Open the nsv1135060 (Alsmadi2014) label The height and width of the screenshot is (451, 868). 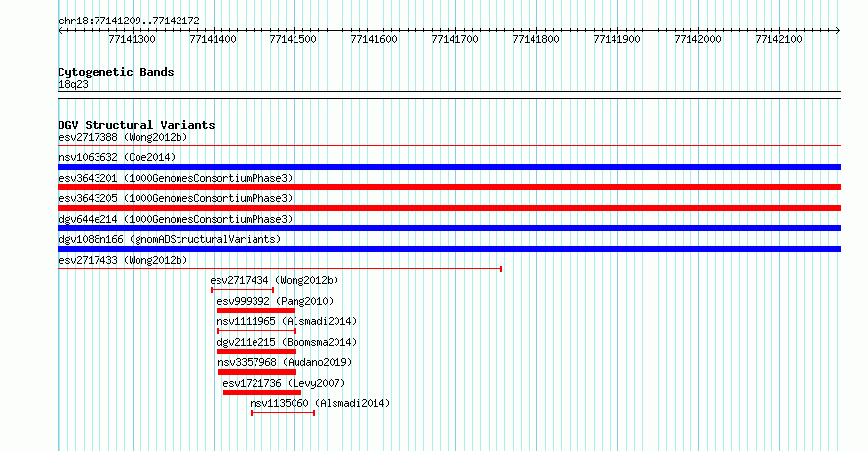(320, 403)
